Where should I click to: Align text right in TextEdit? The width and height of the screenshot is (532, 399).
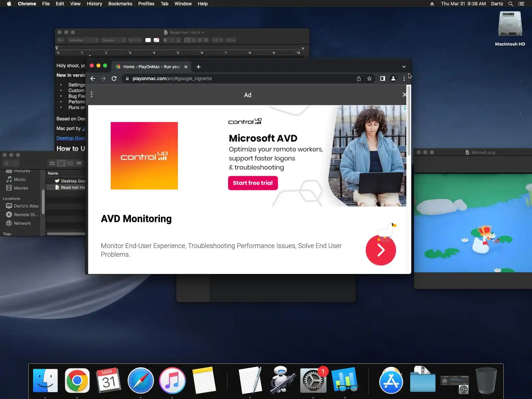pos(199,40)
